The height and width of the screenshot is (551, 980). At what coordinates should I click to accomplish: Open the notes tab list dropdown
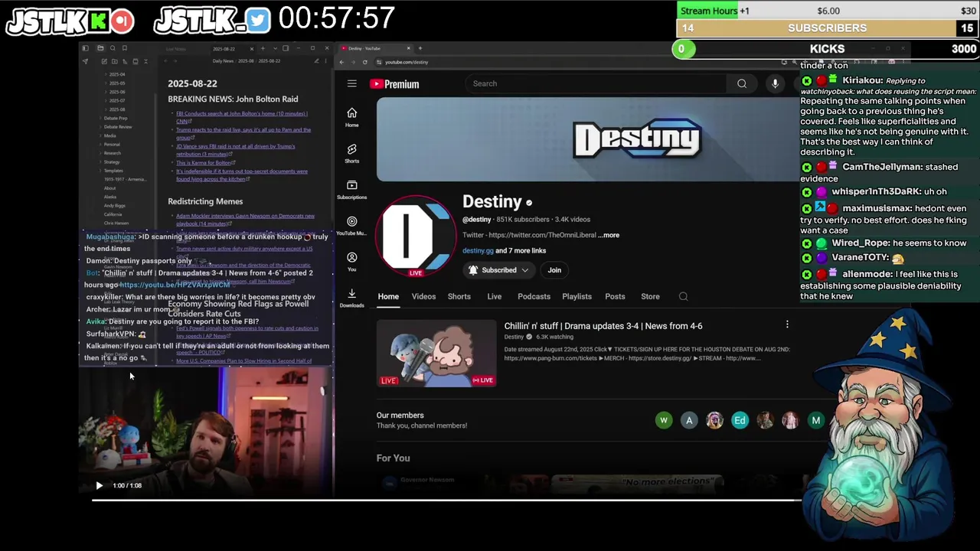tap(274, 48)
